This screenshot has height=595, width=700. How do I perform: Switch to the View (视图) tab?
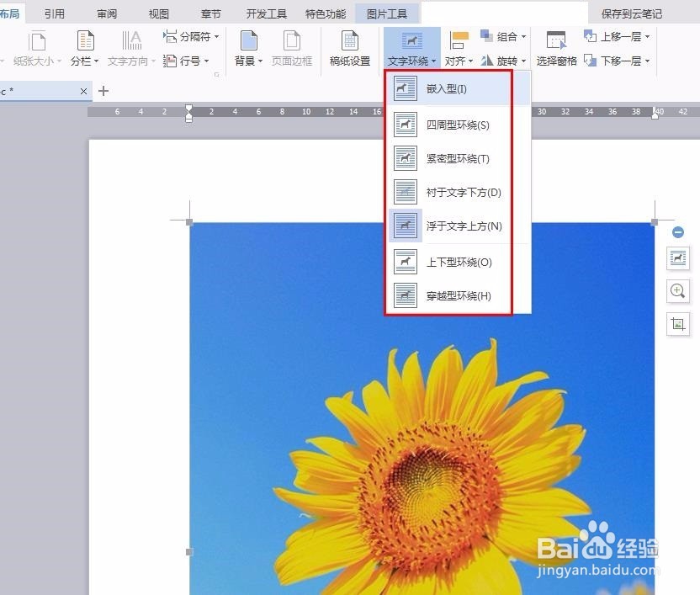click(x=158, y=13)
